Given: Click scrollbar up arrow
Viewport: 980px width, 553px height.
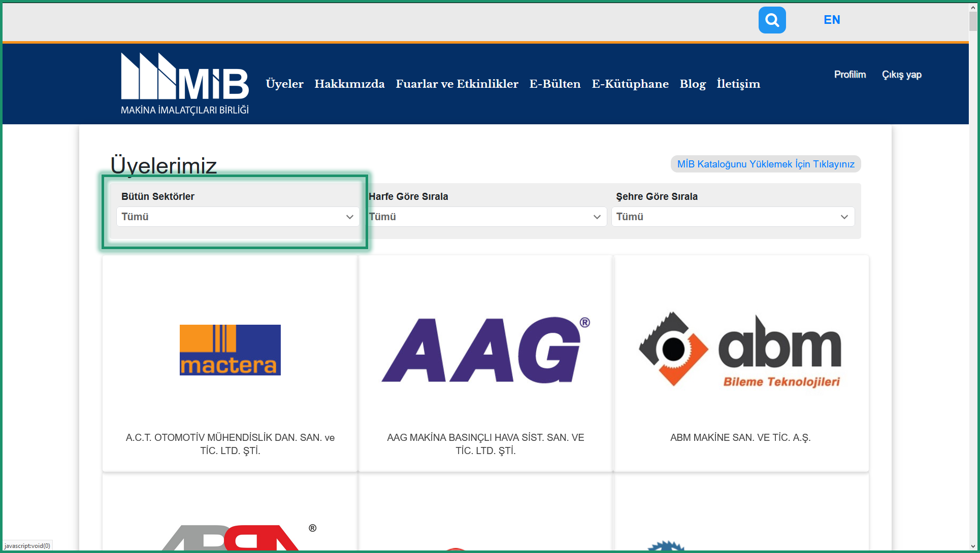Looking at the screenshot, I should coord(973,7).
